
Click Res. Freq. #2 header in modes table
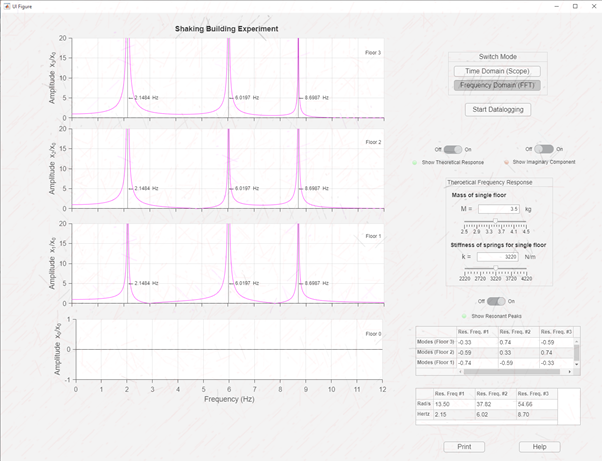pos(518,332)
